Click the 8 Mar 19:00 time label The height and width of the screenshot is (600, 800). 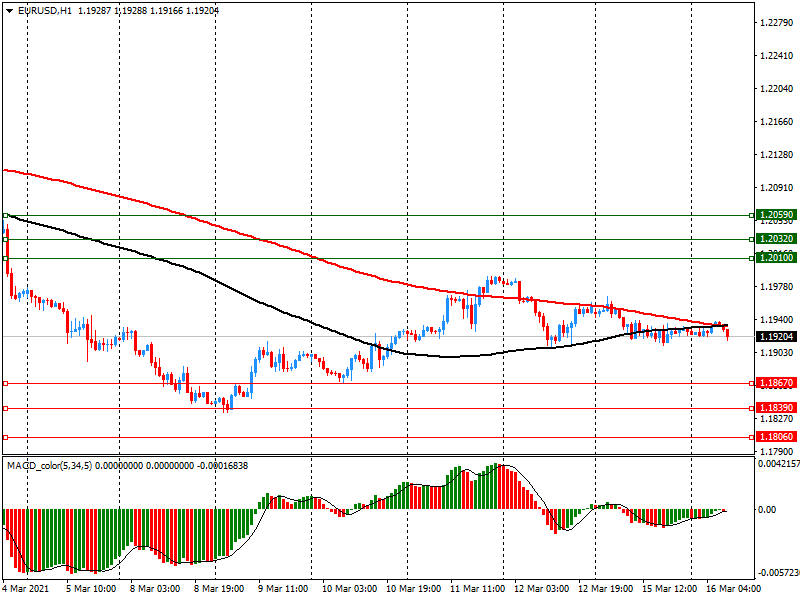pos(219,589)
